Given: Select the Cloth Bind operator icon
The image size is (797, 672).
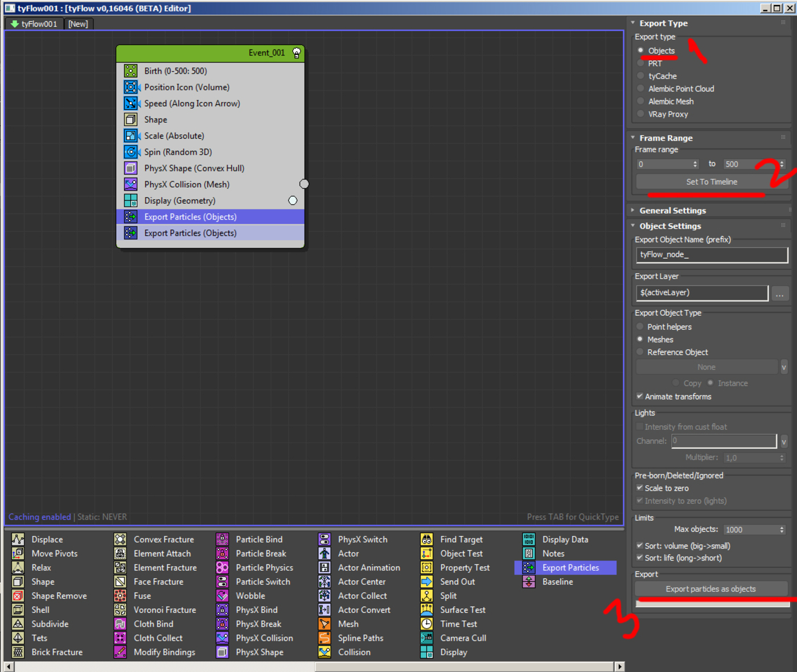Looking at the screenshot, I should tap(120, 624).
